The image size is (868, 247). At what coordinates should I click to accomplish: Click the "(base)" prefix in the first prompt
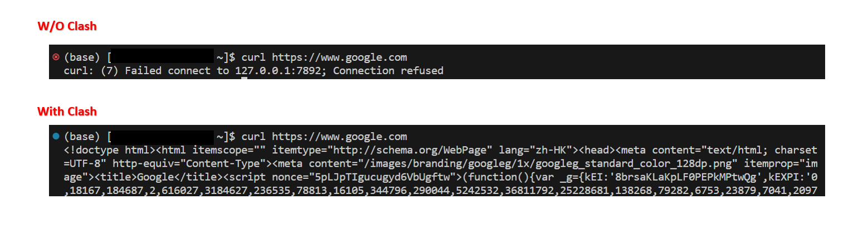tap(82, 57)
